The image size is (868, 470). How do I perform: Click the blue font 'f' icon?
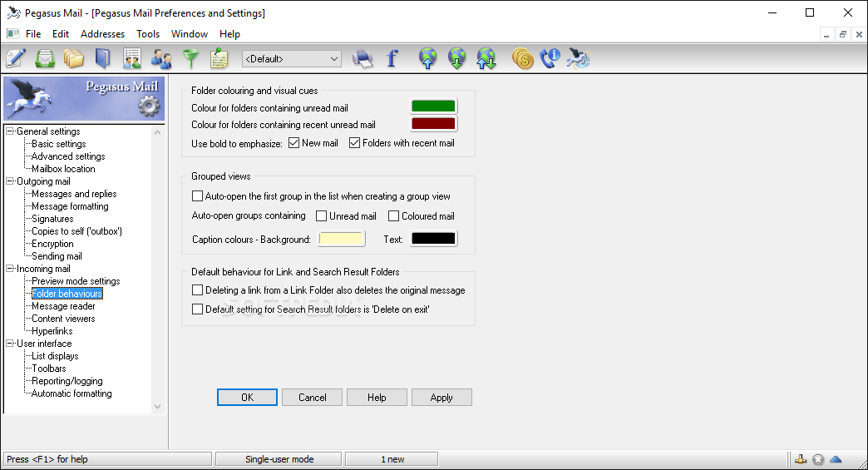pyautogui.click(x=392, y=58)
